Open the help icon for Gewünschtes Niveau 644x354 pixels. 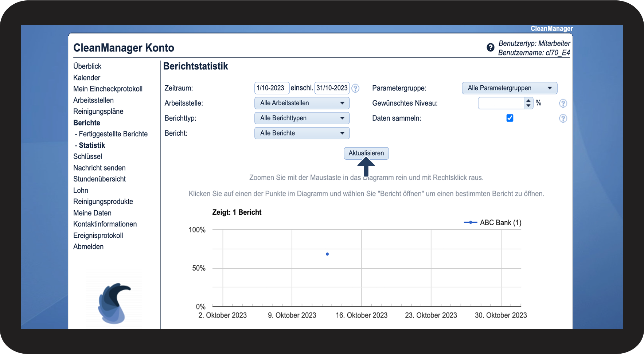pyautogui.click(x=563, y=104)
